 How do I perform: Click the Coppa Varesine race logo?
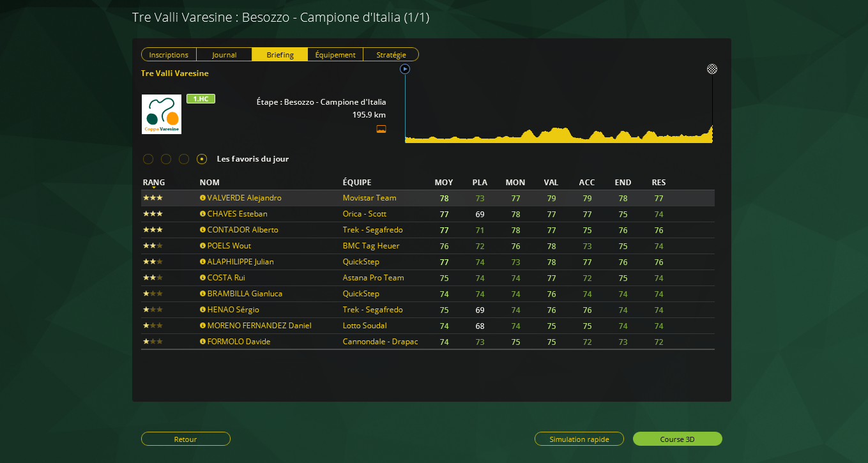162,114
